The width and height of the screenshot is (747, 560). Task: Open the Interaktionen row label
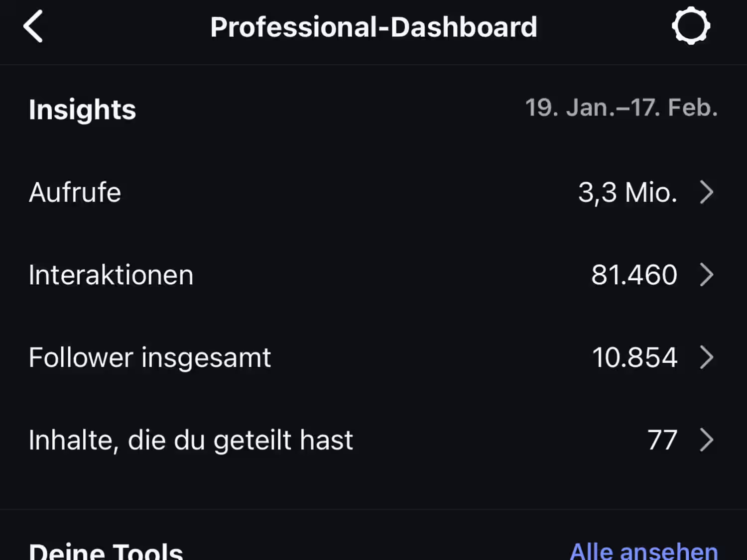[x=111, y=275]
